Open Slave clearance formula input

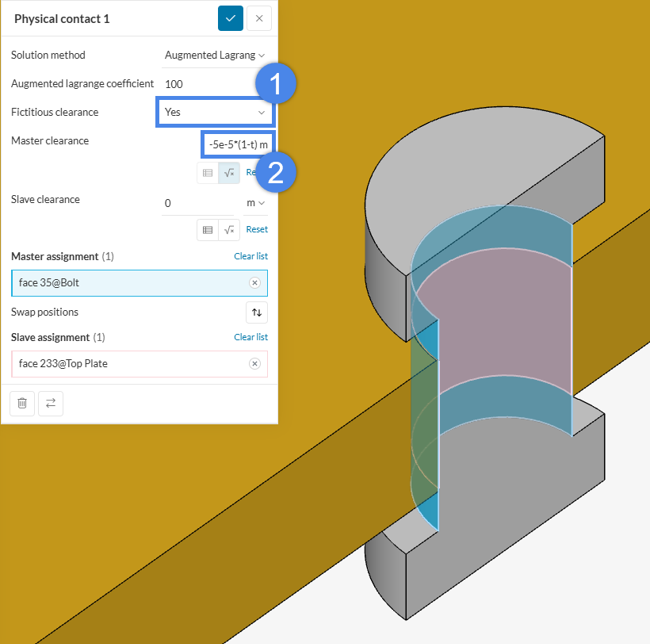pos(229,230)
